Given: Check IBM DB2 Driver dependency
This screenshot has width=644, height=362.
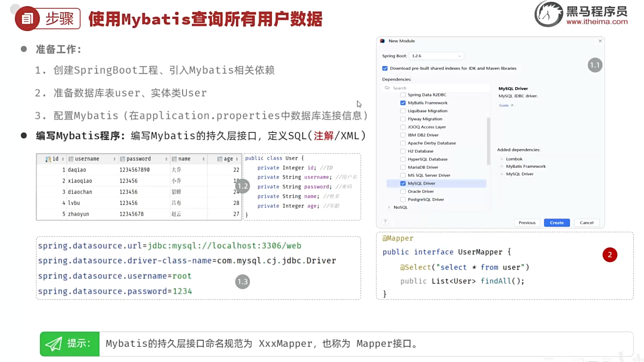Looking at the screenshot, I should click(x=403, y=135).
